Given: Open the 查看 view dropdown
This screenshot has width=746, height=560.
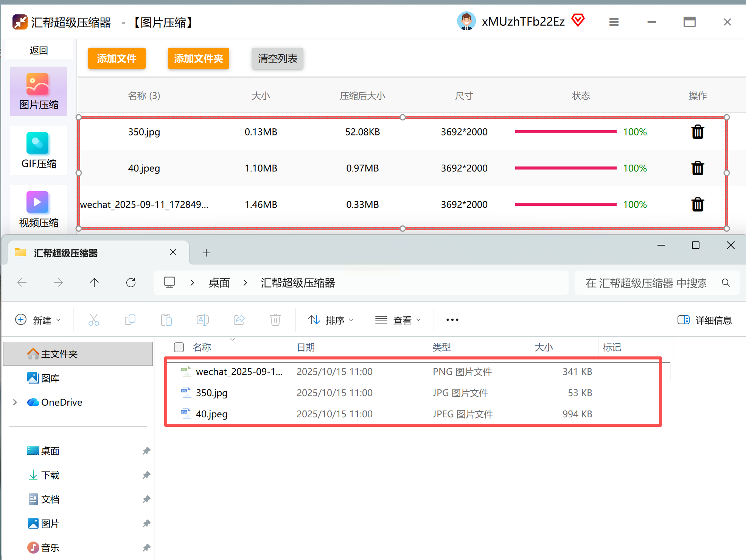Looking at the screenshot, I should [x=398, y=320].
